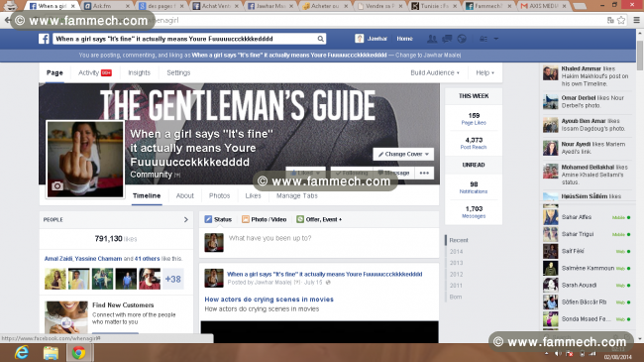The image size is (644, 362).
Task: Open 4,373 Post Reach stat
Action: pyautogui.click(x=474, y=143)
